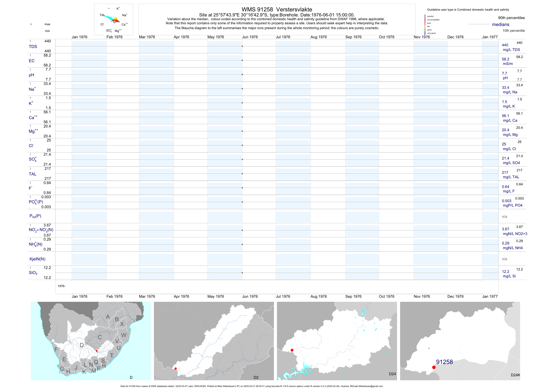The height and width of the screenshot is (392, 554).
Task: Click the EC parameter label
Action: 32,61
